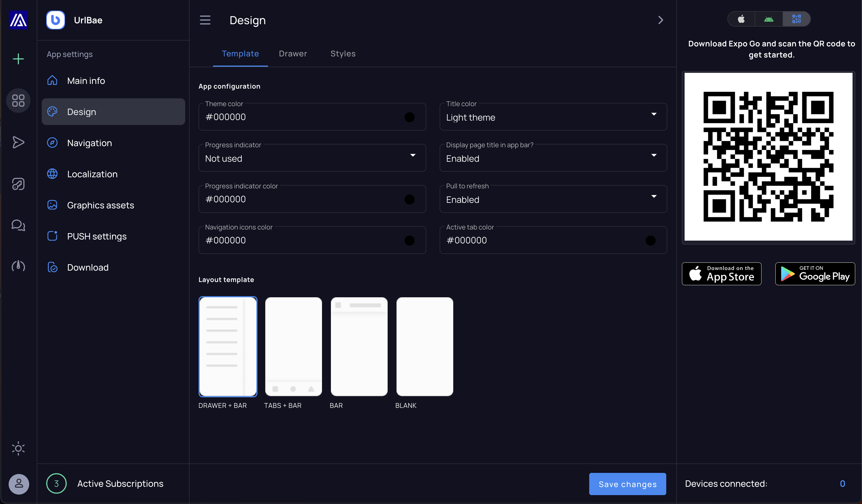Screen dimensions: 862x504
Task: Click the image icon beside Graphics assets
Action: (x=52, y=205)
